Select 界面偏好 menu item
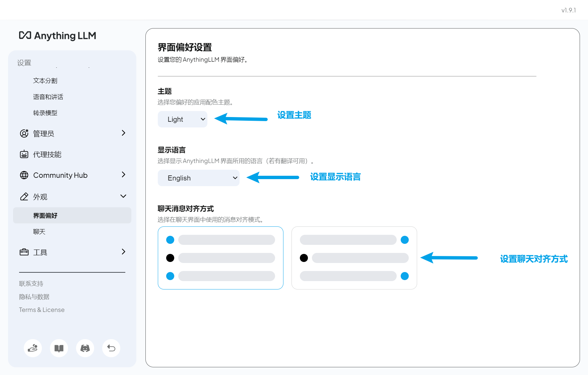This screenshot has width=588, height=375. click(x=72, y=215)
